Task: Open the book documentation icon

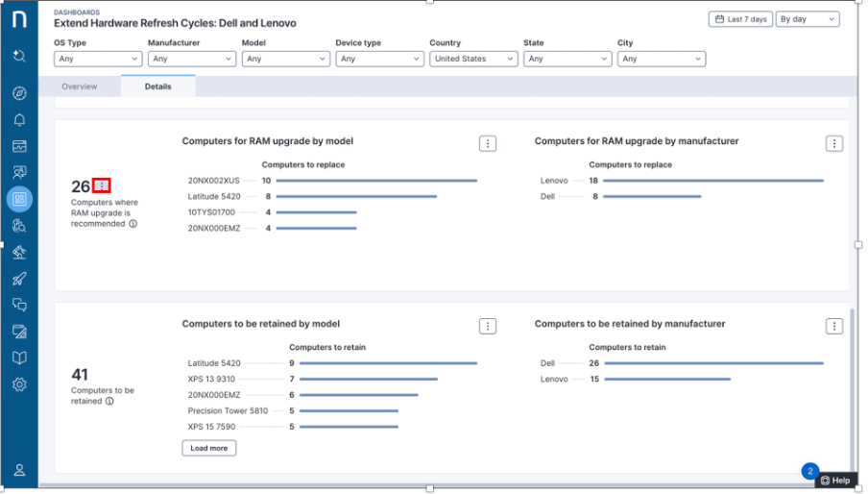Action: pyautogui.click(x=19, y=358)
